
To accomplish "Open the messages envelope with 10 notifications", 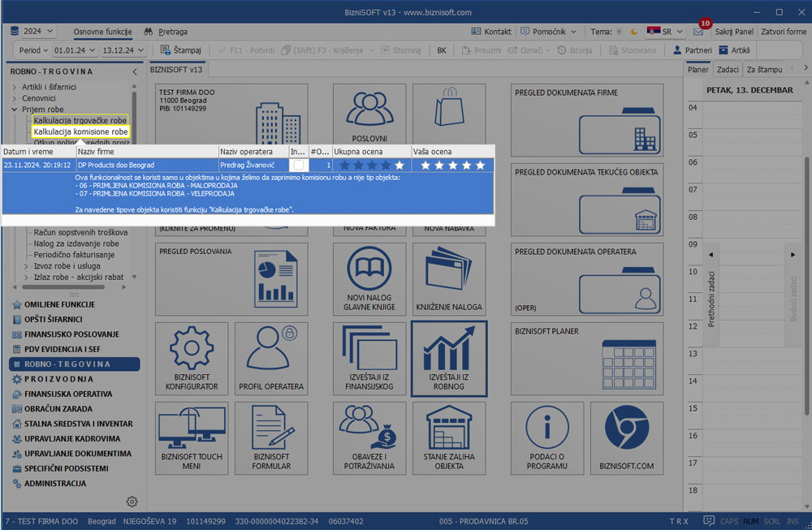I will 698,32.
